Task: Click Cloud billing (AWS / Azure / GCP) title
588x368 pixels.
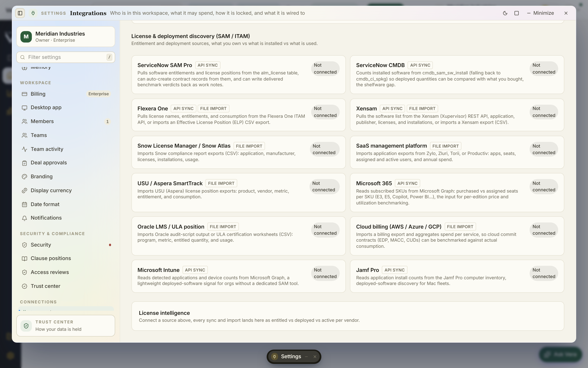Action: point(399,227)
